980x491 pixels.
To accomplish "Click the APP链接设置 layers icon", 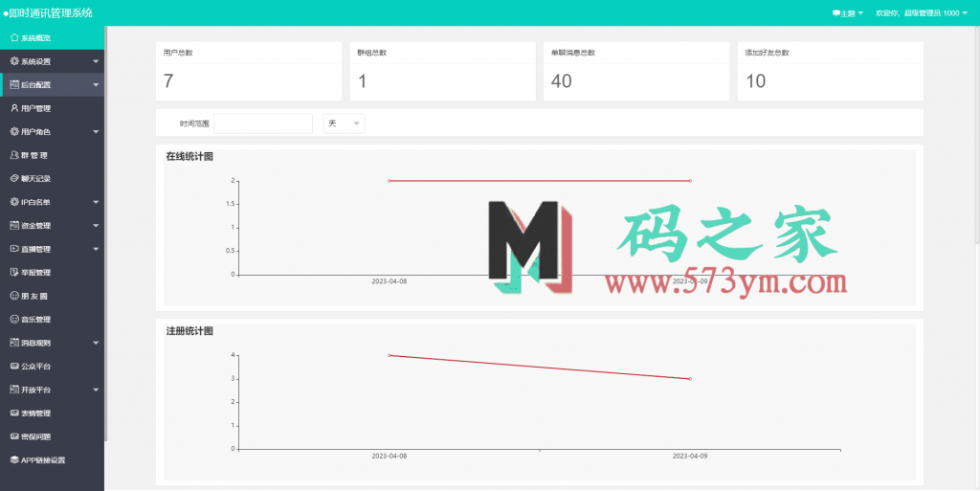I will pos(14,459).
